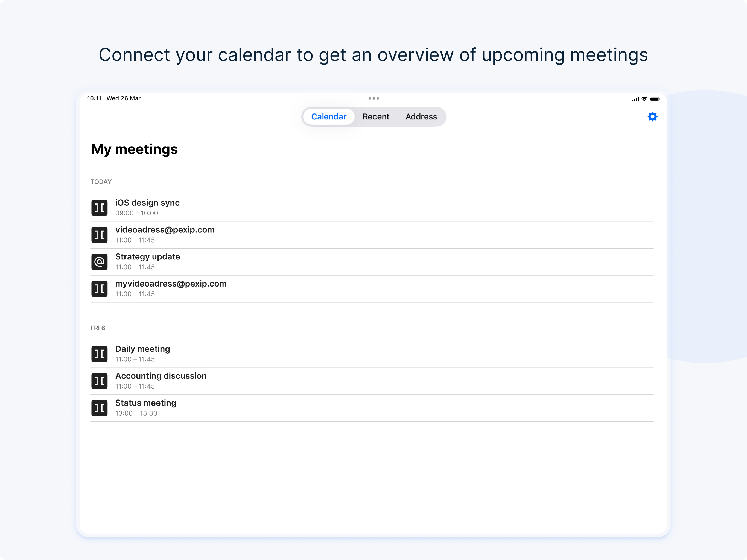747x560 pixels.
Task: Click the Pexip icon beside iOS design sync
Action: point(99,208)
